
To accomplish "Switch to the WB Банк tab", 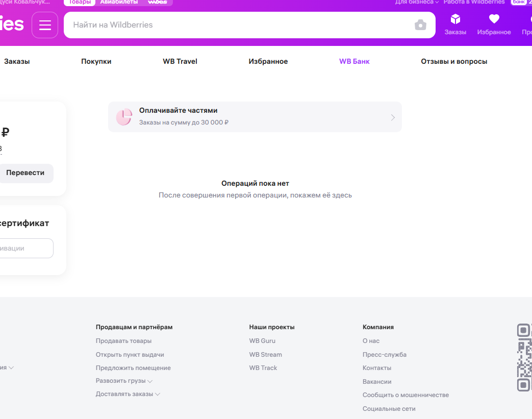I will click(x=354, y=61).
